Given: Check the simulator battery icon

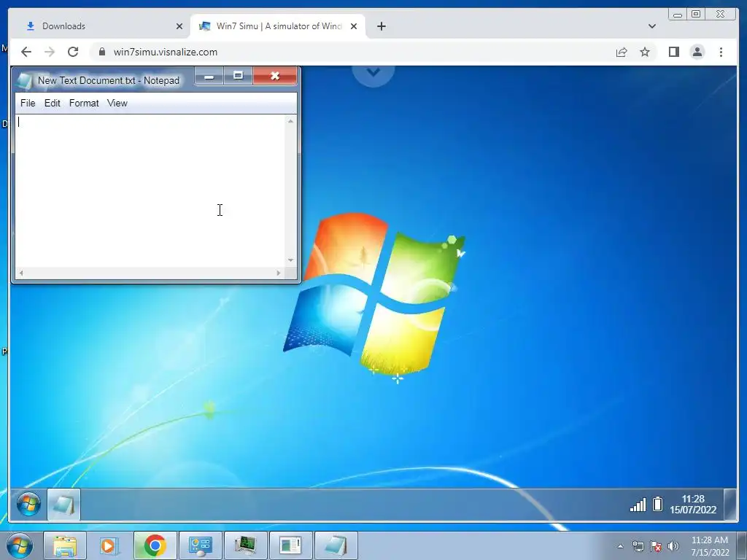Looking at the screenshot, I should (657, 504).
